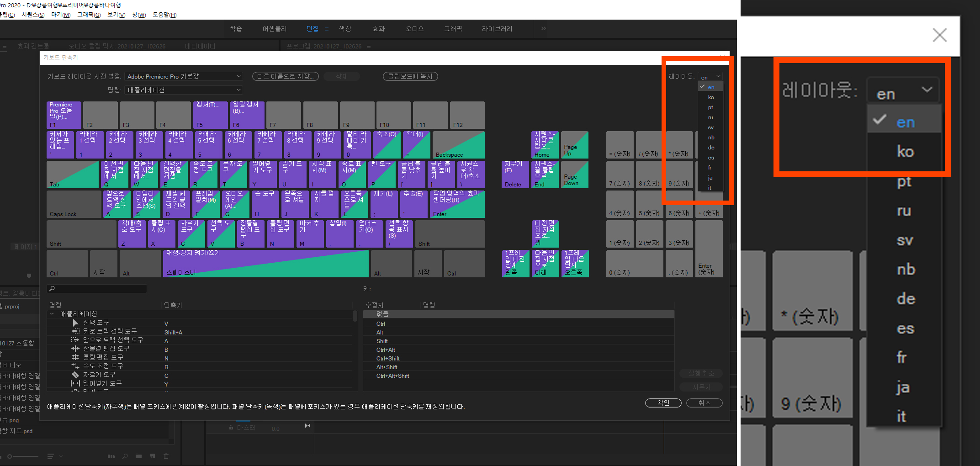Screen dimensions: 980x466
Task: Switch to the 라이브러리 workspace tab
Action: click(497, 29)
